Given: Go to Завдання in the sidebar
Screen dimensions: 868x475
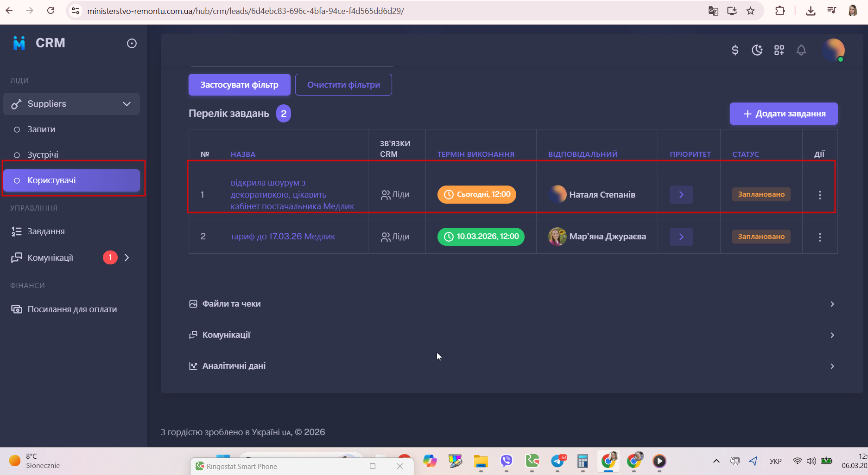Looking at the screenshot, I should tap(46, 231).
